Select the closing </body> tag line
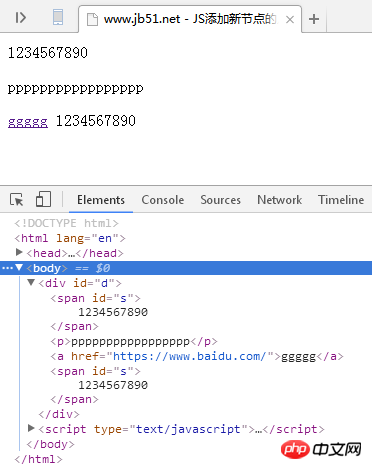The height and width of the screenshot is (469, 372). [50, 444]
